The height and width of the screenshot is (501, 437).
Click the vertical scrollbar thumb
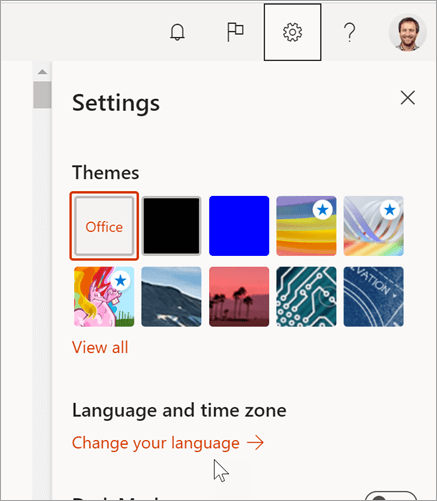coord(42,95)
